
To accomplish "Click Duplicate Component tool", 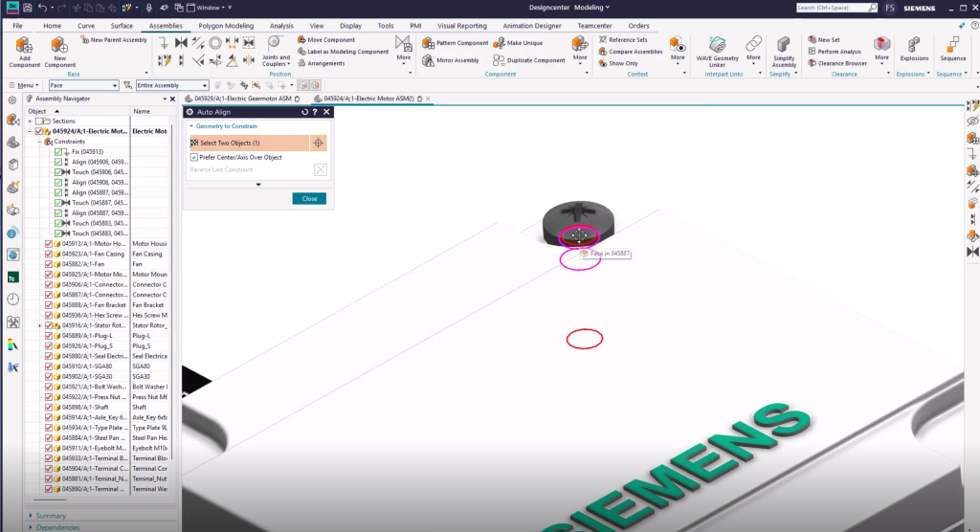I will (x=529, y=60).
